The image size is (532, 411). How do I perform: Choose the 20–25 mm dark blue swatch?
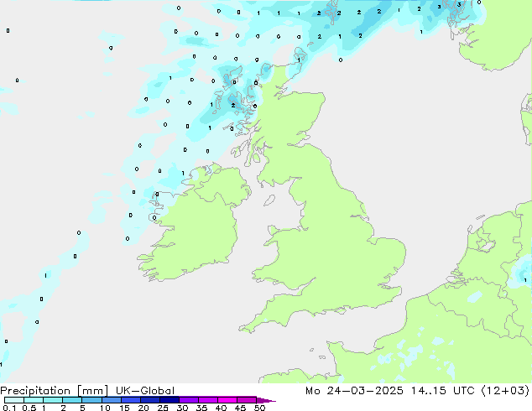click(149, 400)
